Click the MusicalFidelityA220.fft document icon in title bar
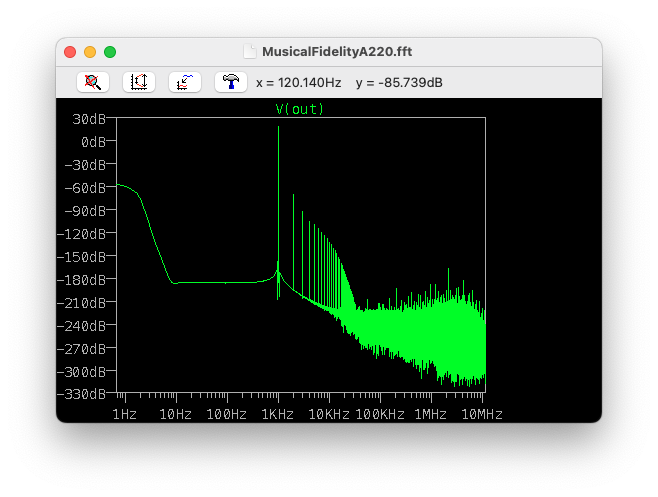Viewport: 658px width, 497px height. [x=250, y=52]
